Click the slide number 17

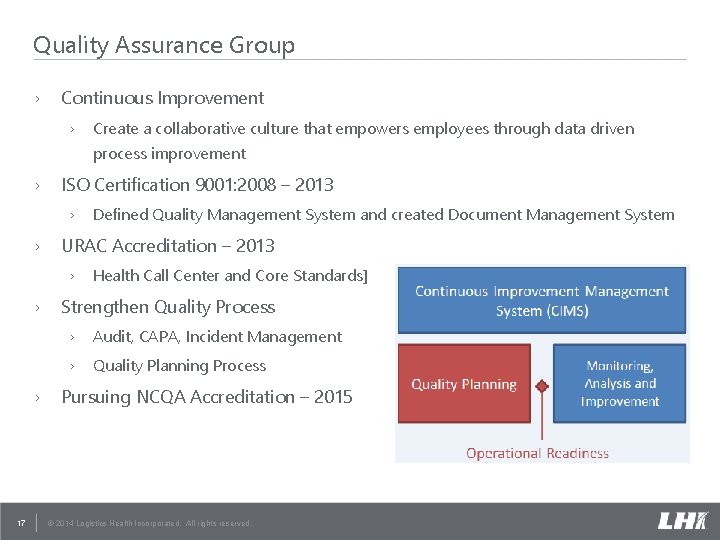[21, 523]
